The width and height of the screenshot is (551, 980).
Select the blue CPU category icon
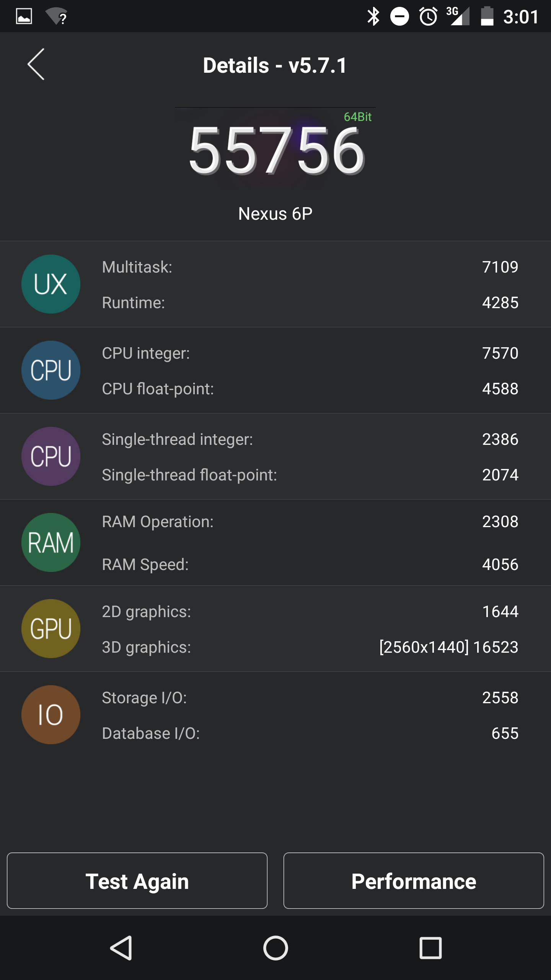51,370
